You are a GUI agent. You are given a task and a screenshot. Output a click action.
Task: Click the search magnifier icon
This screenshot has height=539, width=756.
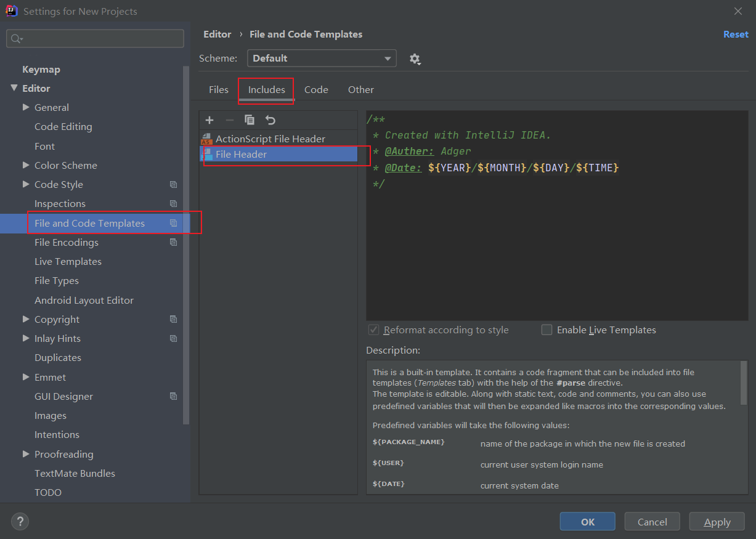point(17,39)
